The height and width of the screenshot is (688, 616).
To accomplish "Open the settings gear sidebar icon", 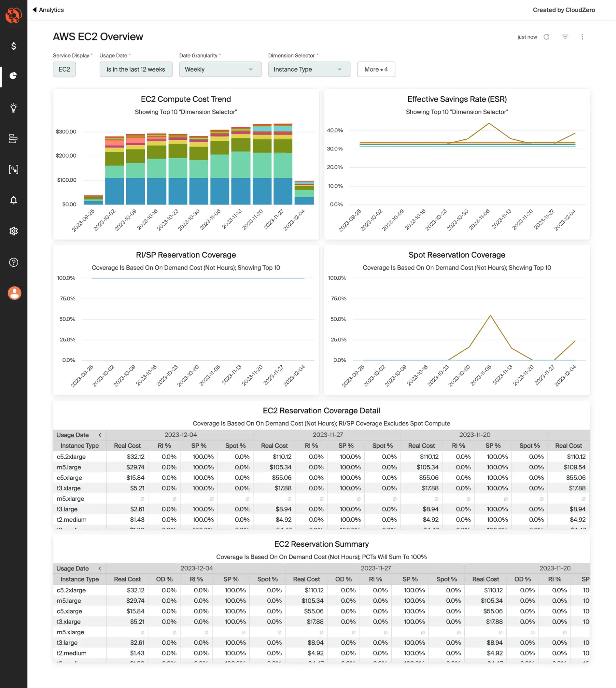I will 13,231.
